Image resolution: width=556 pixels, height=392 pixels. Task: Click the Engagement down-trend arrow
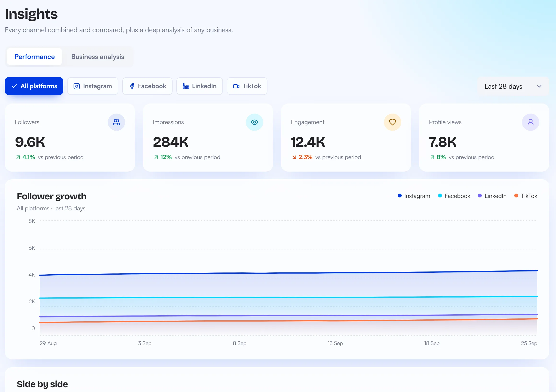[x=294, y=157]
